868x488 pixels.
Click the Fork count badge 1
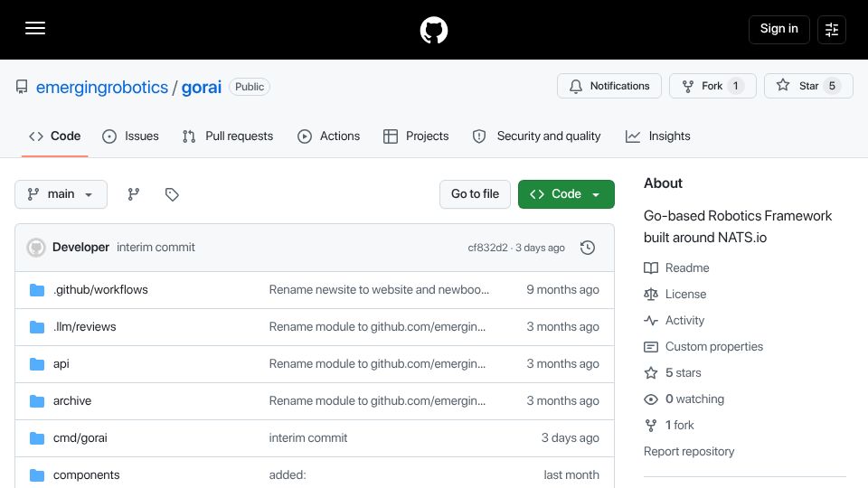[736, 86]
